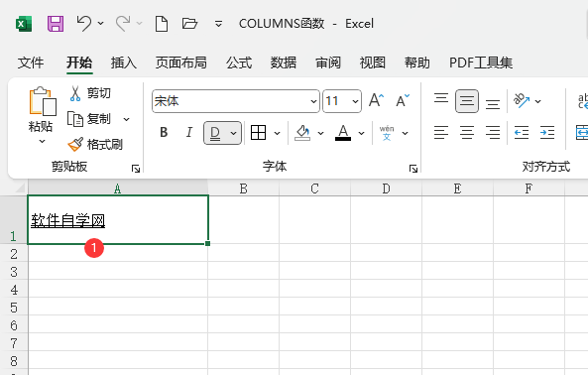Viewport: 588px width, 375px height.
Task: Select row 2 header
Action: click(x=14, y=254)
